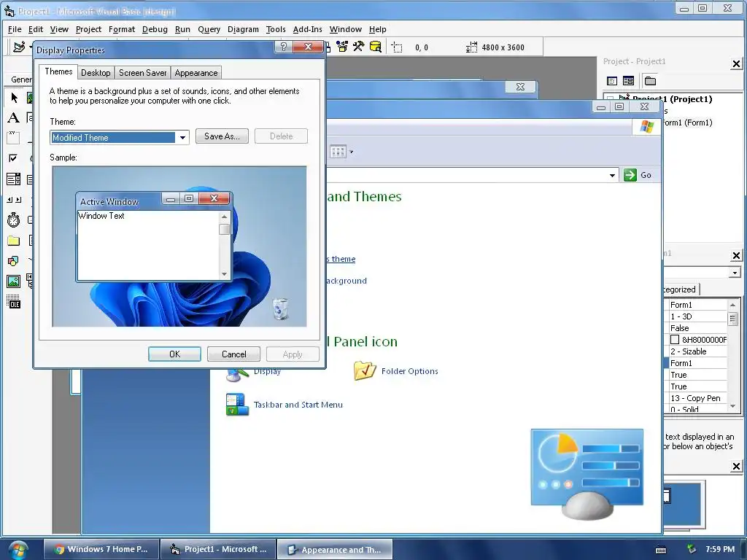Image resolution: width=747 pixels, height=560 pixels.
Task: Close the Project - Project1 panel
Action: pyautogui.click(x=736, y=64)
